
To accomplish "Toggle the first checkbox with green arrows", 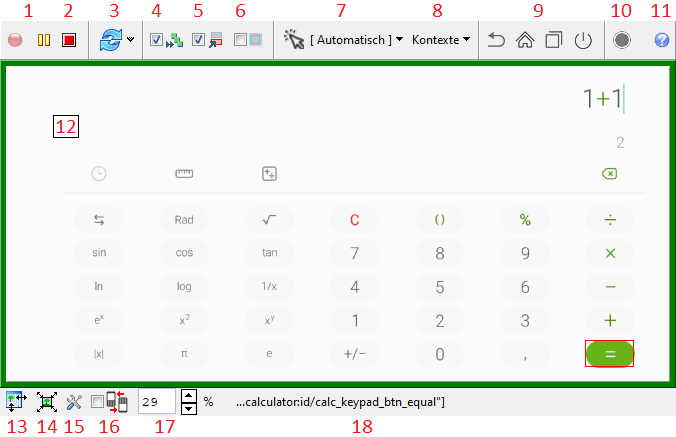I will click(x=156, y=41).
